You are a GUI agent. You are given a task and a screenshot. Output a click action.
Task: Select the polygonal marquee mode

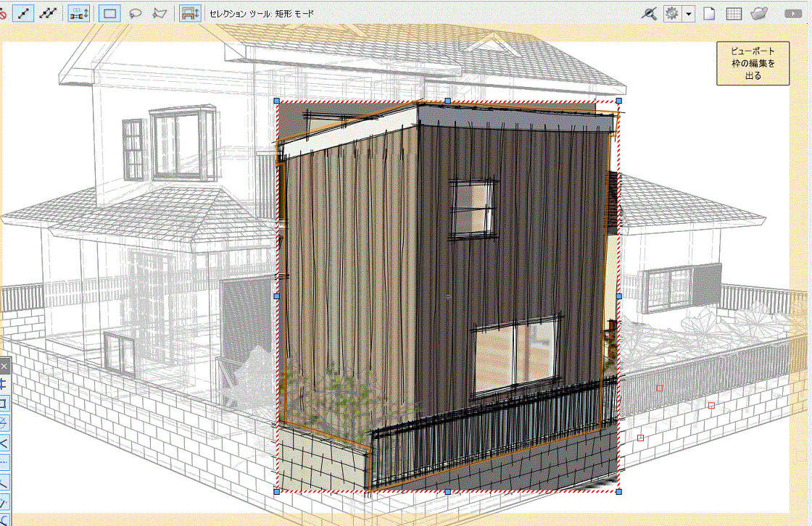pyautogui.click(x=160, y=14)
